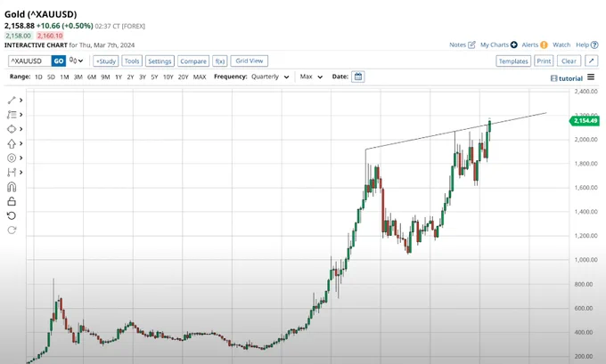Open the Tools menu button
This screenshot has height=364, width=606.
click(x=132, y=61)
